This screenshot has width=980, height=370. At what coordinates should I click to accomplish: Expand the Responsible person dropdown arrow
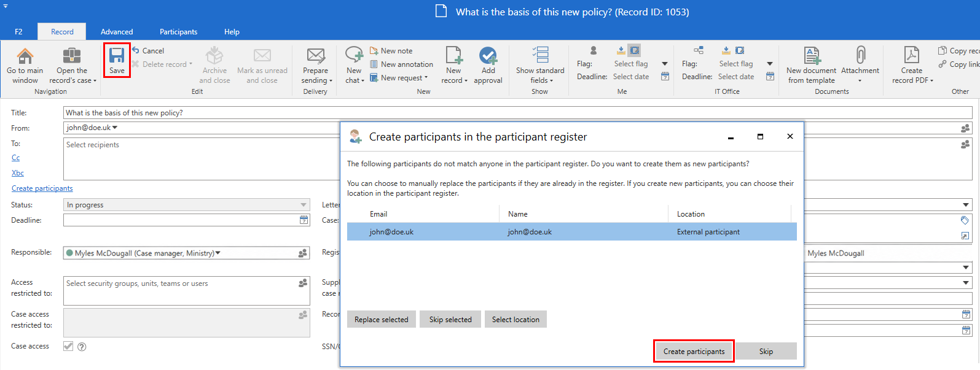coord(218,253)
